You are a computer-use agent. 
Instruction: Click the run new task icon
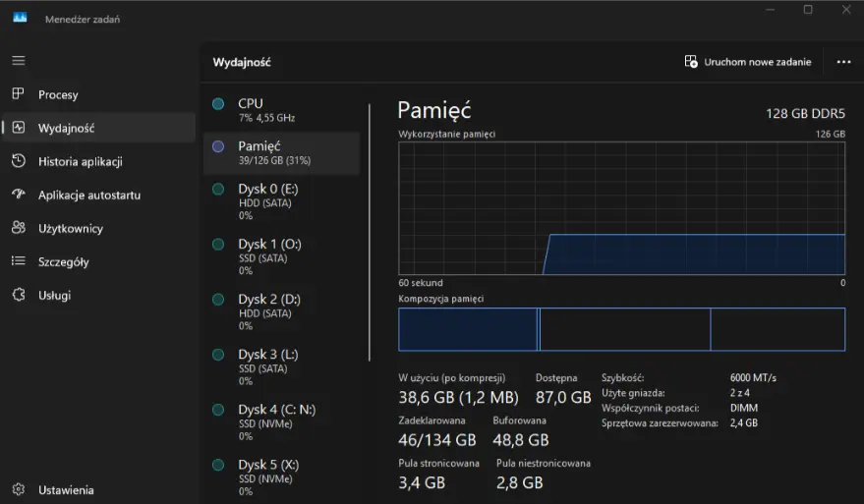pyautogui.click(x=690, y=62)
